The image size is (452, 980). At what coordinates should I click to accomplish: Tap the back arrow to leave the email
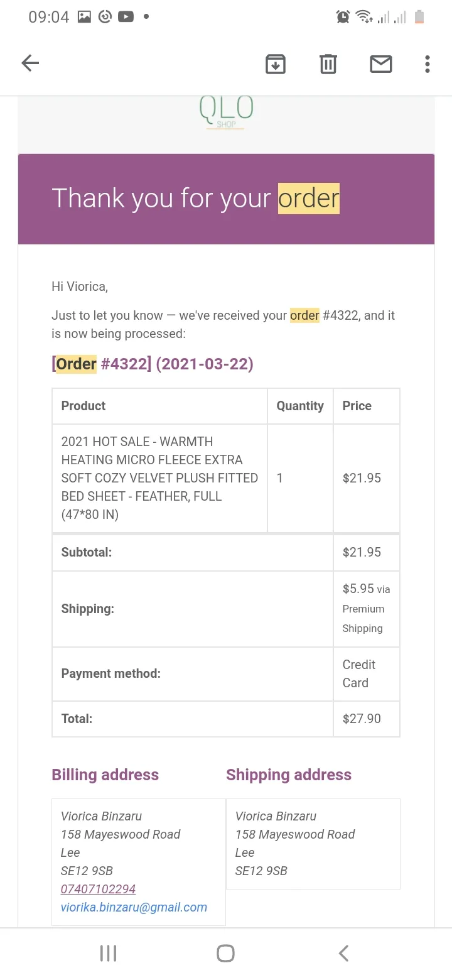[x=30, y=63]
